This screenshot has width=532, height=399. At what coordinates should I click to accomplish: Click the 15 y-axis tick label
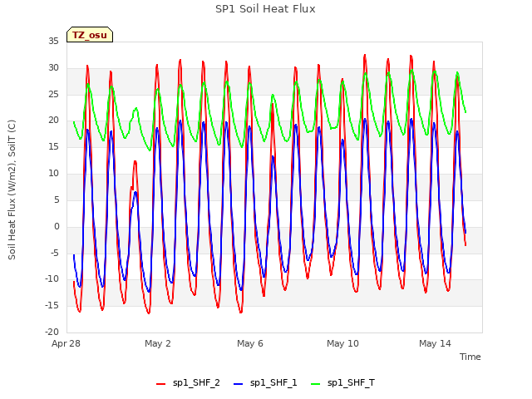tap(53, 146)
